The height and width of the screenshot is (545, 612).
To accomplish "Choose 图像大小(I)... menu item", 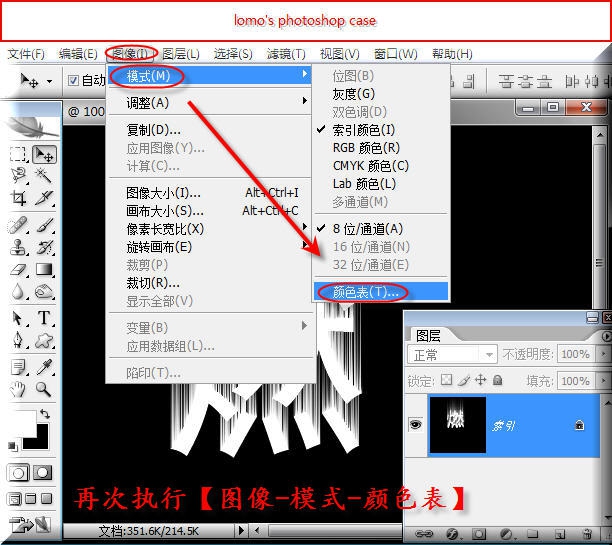I will point(209,192).
